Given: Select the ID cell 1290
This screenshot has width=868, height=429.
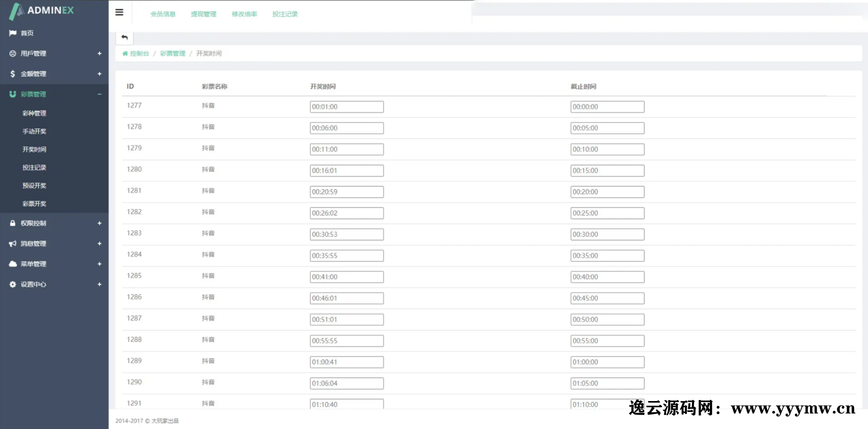Looking at the screenshot, I should point(134,382).
